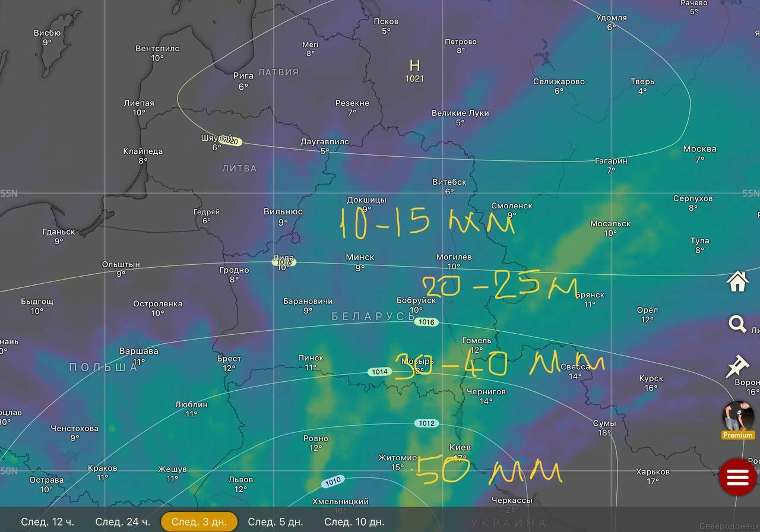Click the Лиепая city label
Image resolution: width=760 pixels, height=532 pixels.
click(x=139, y=103)
